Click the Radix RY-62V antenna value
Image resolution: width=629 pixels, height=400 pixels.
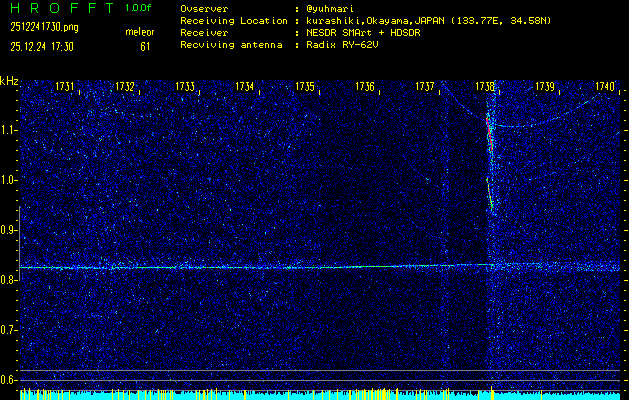tap(342, 45)
